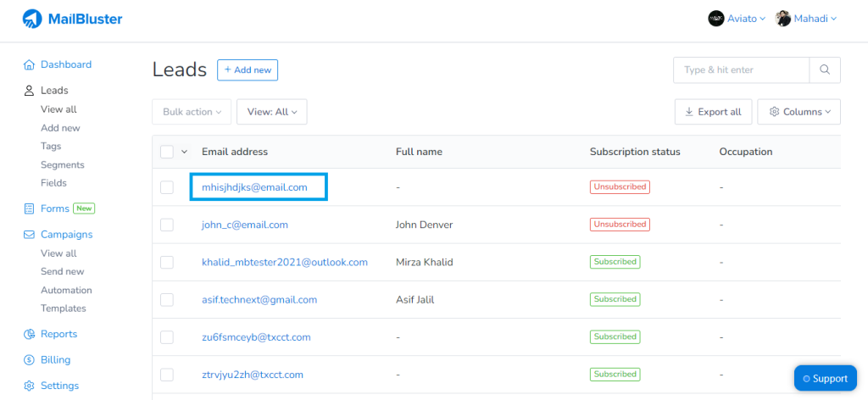Click the Export all button
The image size is (868, 400).
click(713, 112)
